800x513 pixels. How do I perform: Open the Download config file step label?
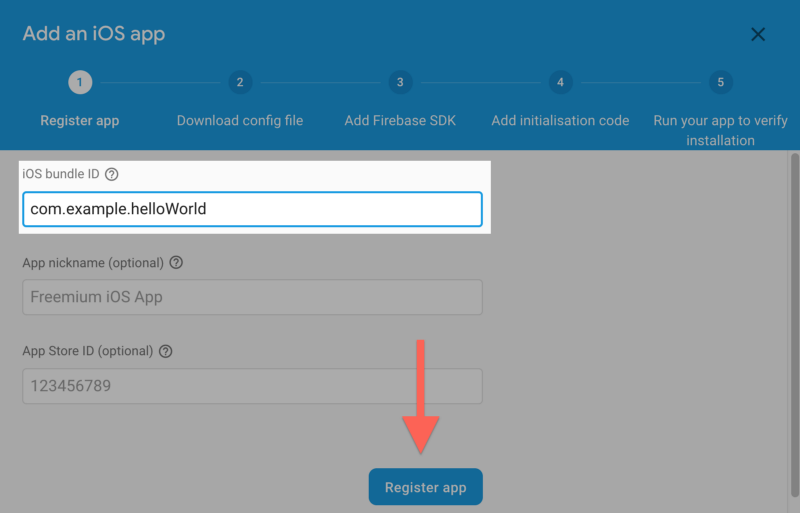pos(240,120)
